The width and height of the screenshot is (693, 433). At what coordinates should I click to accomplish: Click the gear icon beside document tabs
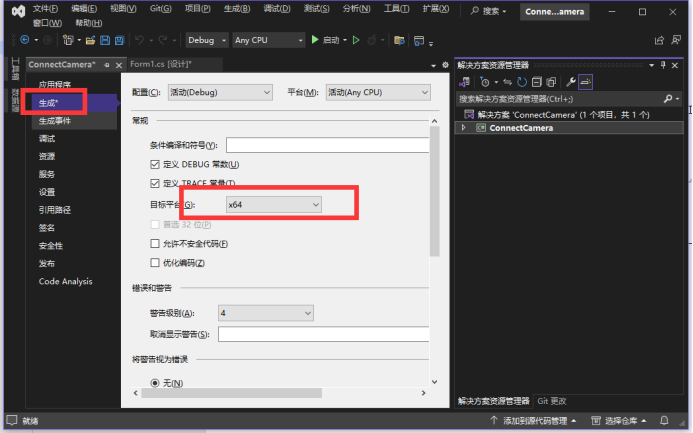445,65
